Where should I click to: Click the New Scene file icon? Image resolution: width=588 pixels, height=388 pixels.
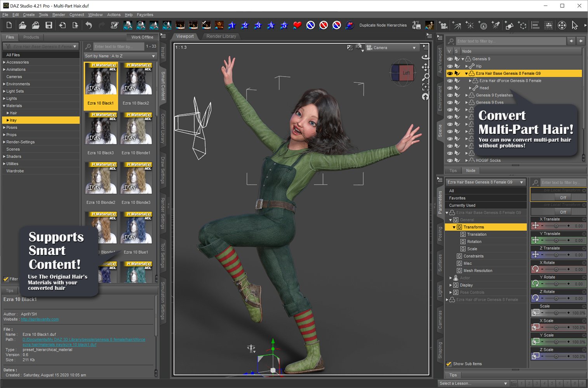click(9, 25)
